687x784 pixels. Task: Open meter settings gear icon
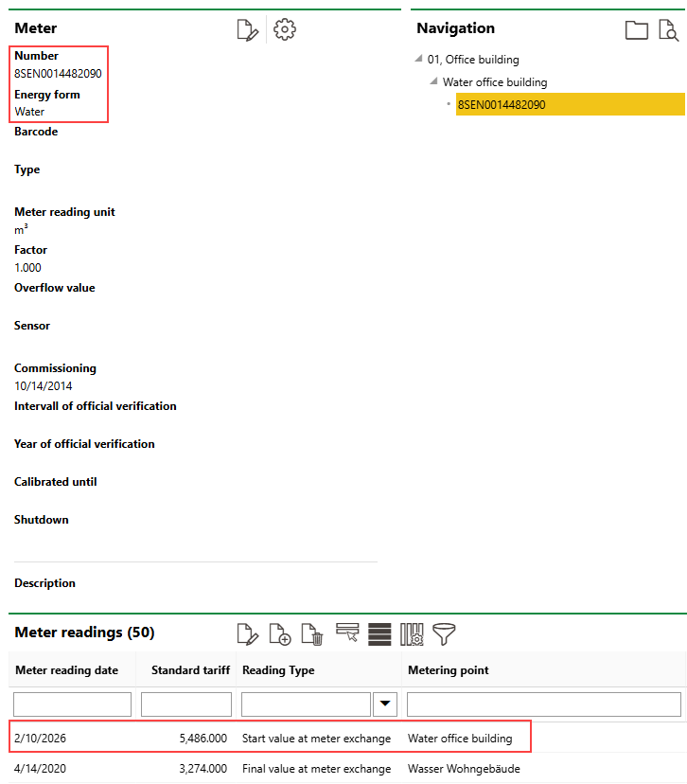(x=284, y=30)
